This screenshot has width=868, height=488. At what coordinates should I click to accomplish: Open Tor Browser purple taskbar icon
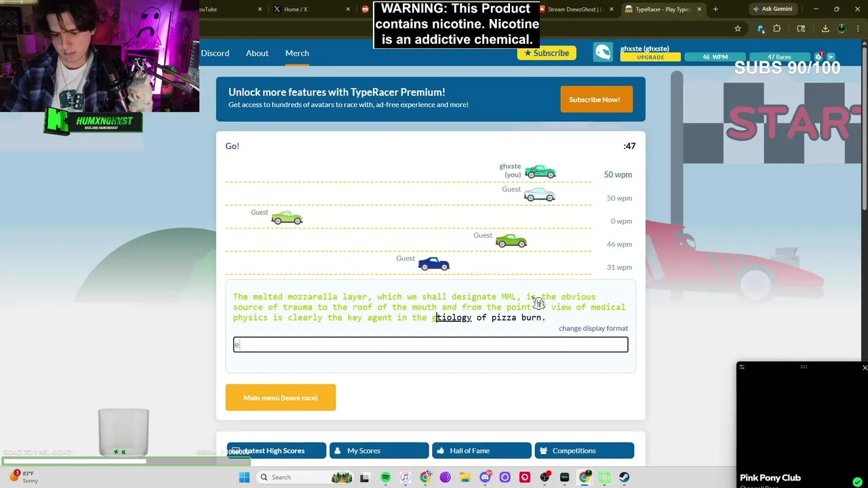tap(445, 477)
